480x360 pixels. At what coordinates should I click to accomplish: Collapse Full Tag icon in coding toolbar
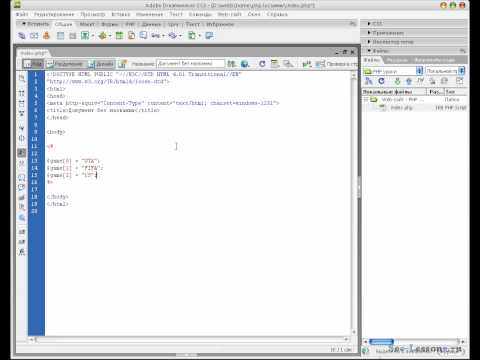(22, 93)
